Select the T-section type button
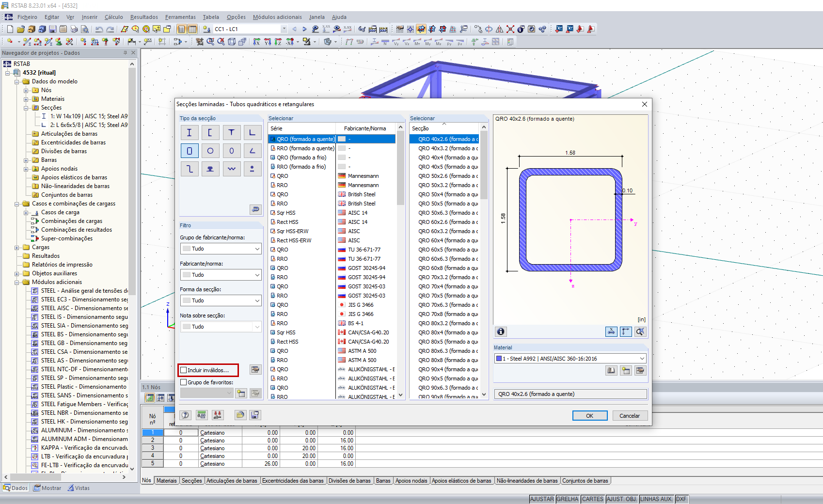 tap(231, 132)
